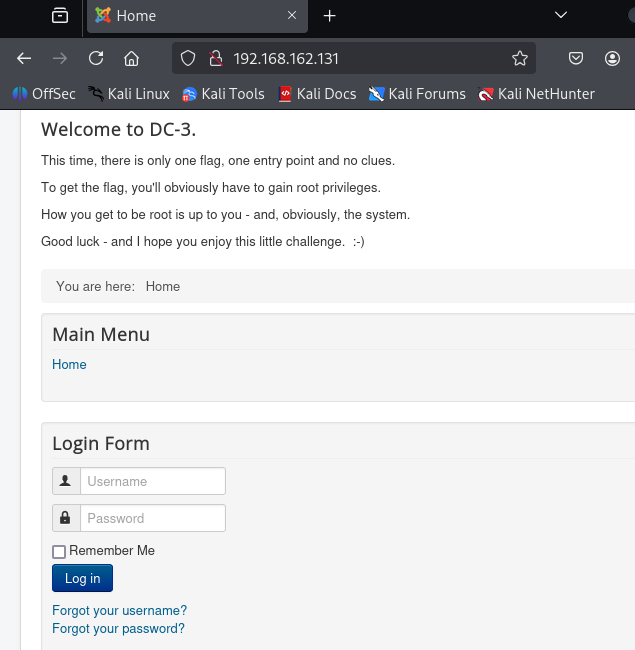Open the tracking protection shield icon
Screen dimensions: 635x650
tap(188, 58)
